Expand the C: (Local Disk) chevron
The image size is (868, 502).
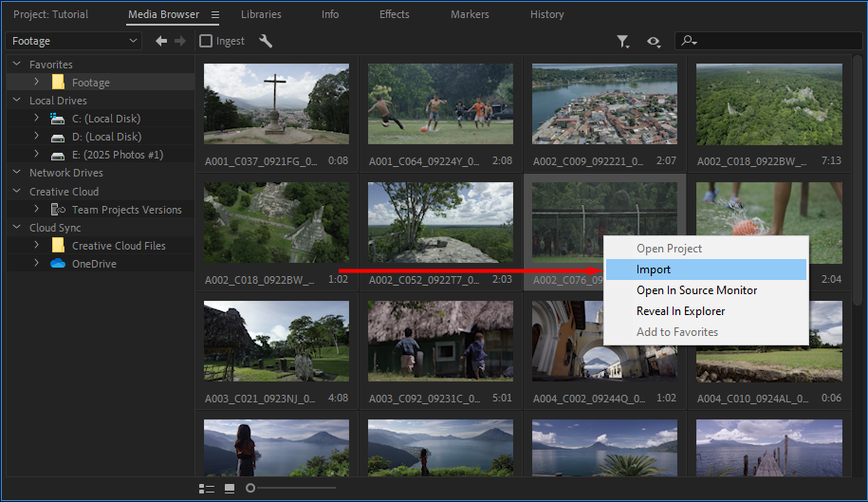point(36,118)
